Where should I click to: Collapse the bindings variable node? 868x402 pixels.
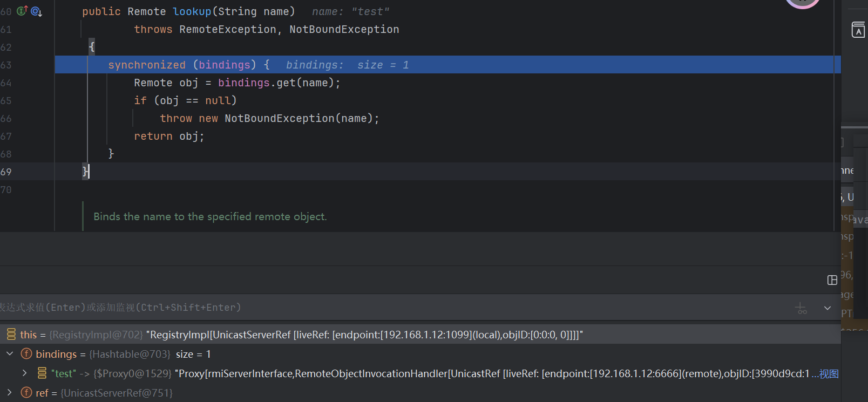pyautogui.click(x=10, y=354)
